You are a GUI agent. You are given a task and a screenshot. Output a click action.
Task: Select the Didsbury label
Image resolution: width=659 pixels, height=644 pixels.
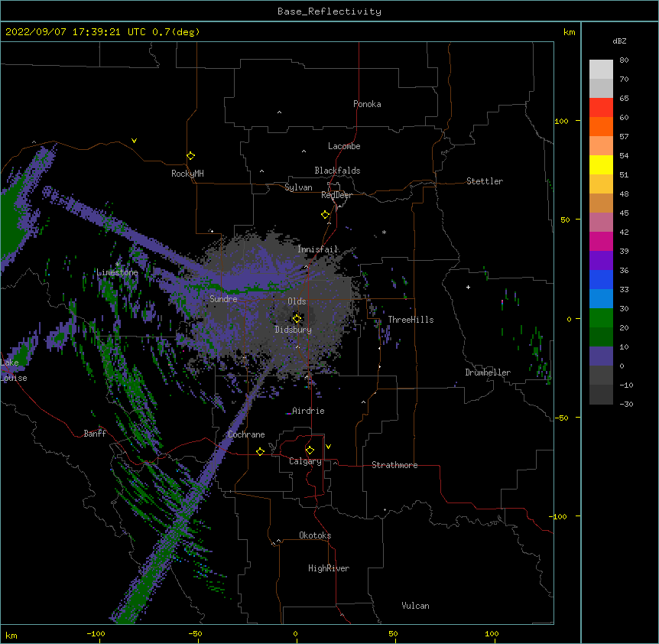293,330
